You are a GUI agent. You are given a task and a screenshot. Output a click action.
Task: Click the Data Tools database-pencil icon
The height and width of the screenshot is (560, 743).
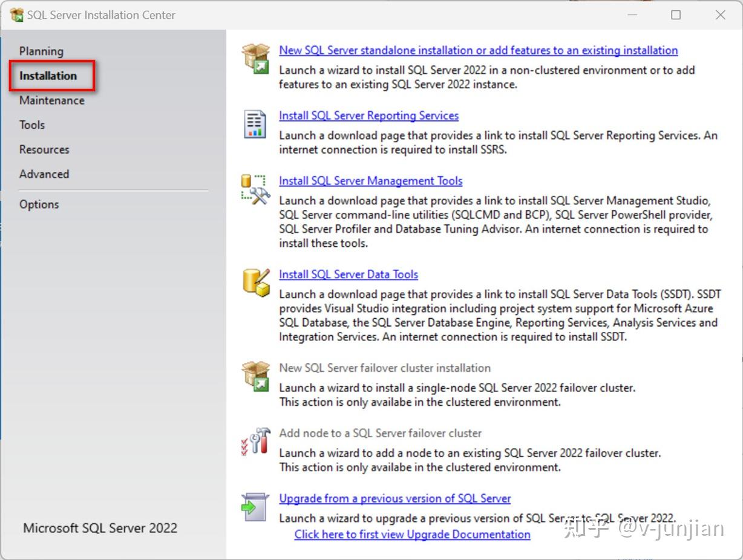pyautogui.click(x=255, y=282)
